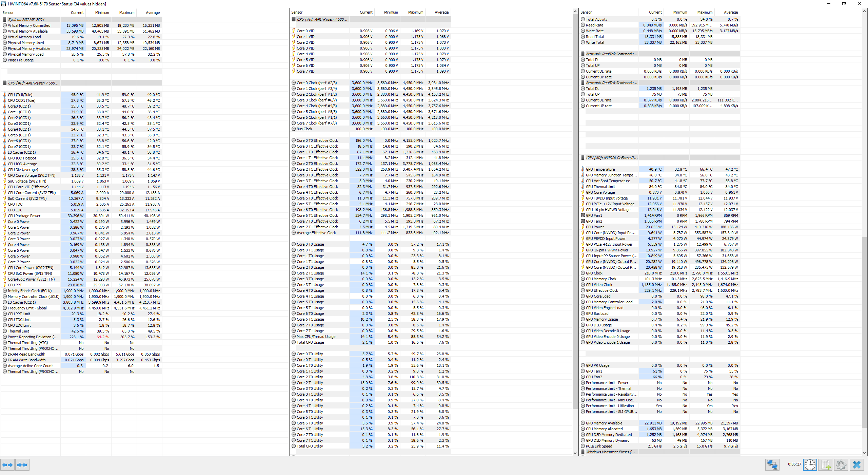Click the HWiNFO64 title bar app icon
The height and width of the screenshot is (475, 868).
(4, 4)
